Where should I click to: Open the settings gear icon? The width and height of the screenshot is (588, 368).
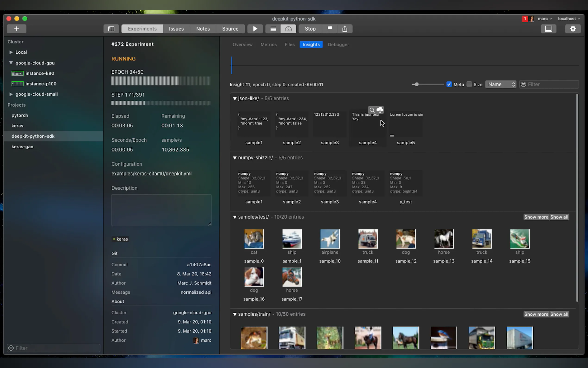tap(573, 29)
